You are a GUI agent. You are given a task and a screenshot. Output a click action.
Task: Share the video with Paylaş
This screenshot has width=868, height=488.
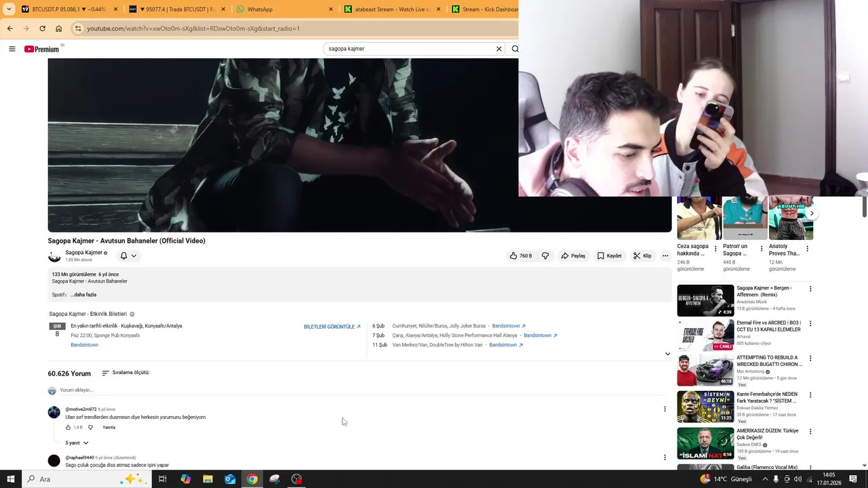point(573,256)
